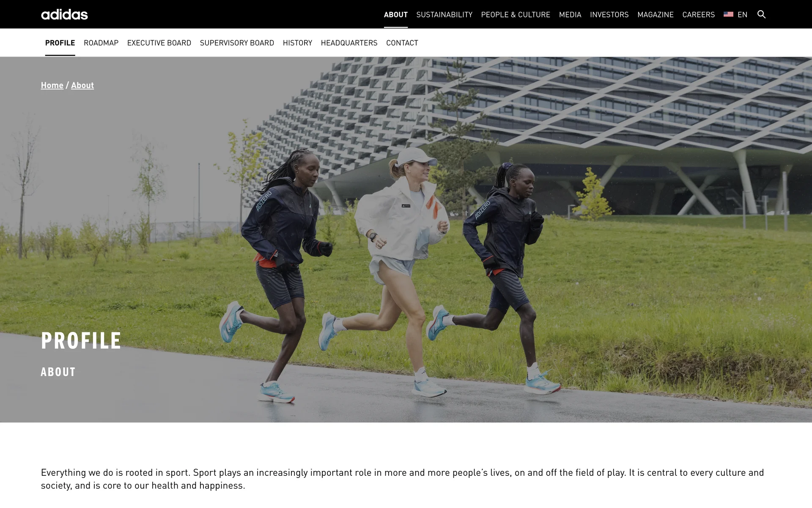812x508 pixels.
Task: Click the US flag icon
Action: [728, 14]
